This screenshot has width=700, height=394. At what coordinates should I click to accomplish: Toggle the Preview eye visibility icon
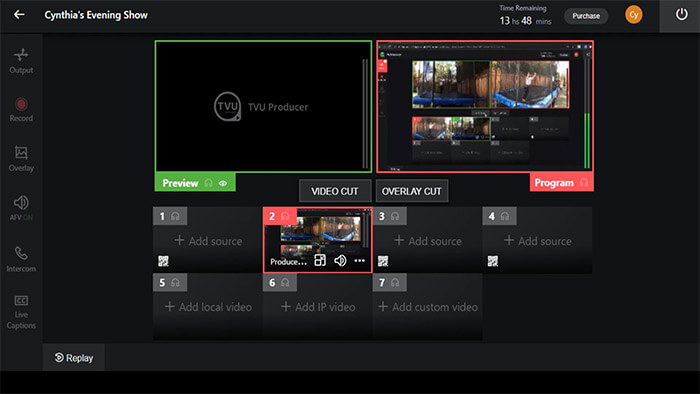click(223, 183)
